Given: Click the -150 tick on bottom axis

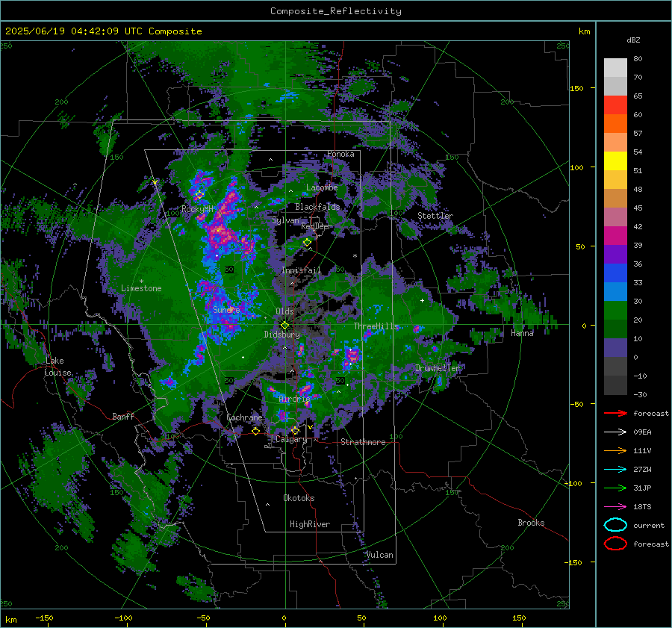Looking at the screenshot, I should click(44, 618).
